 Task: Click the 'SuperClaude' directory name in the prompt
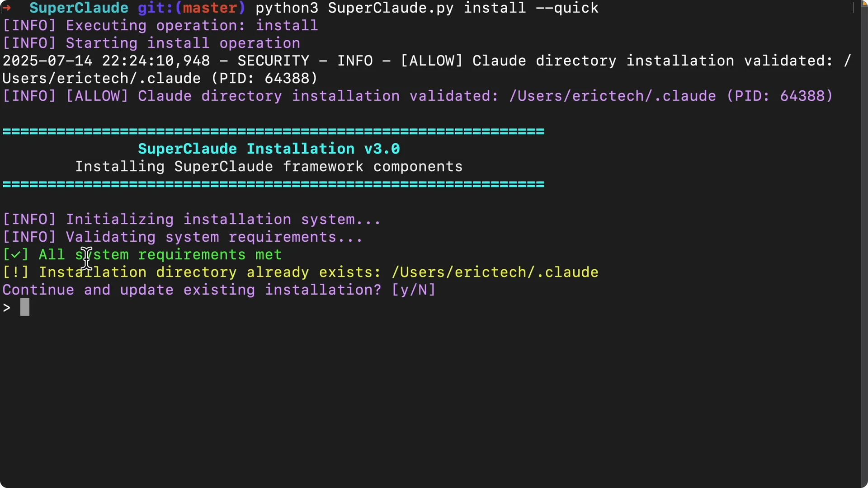tap(79, 8)
